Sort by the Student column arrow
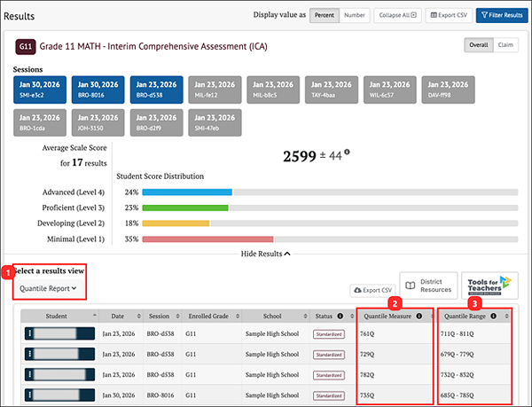This screenshot has width=532, height=407. coord(94,316)
